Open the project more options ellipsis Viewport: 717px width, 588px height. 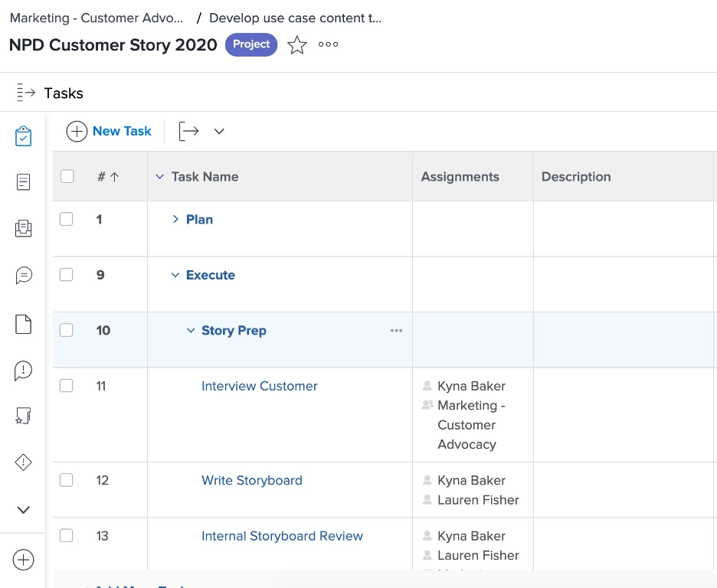click(329, 44)
